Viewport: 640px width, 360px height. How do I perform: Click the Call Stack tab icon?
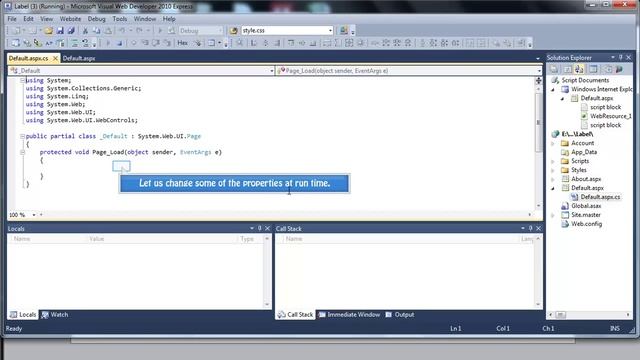[282, 315]
